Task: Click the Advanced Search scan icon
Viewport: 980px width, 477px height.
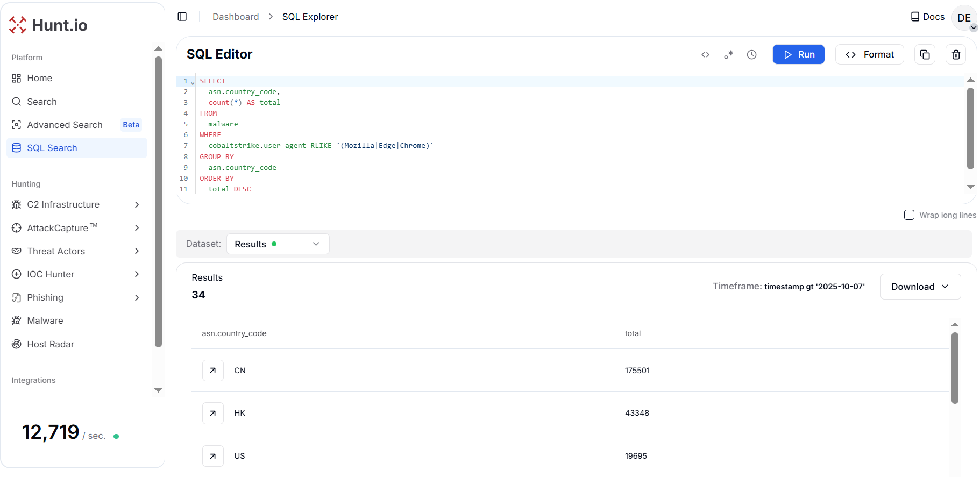Action: pyautogui.click(x=17, y=125)
